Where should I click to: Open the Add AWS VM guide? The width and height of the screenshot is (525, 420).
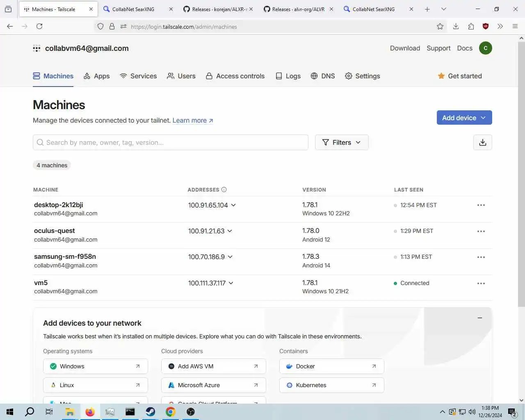(214, 366)
